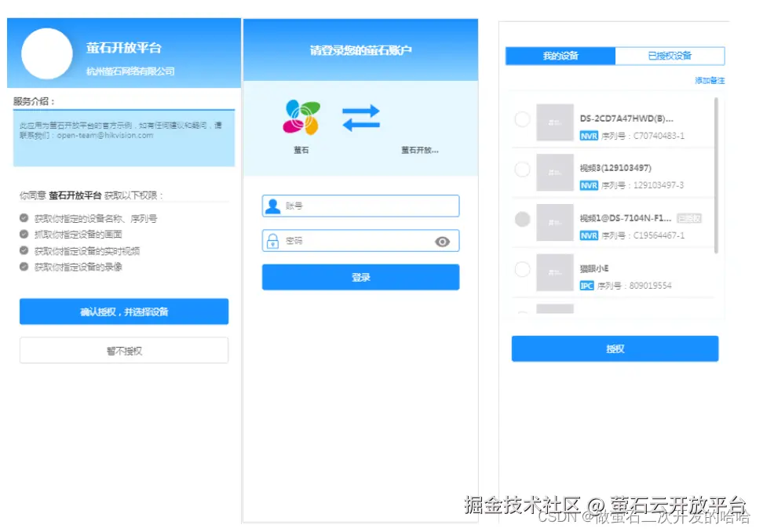The height and width of the screenshot is (532, 763).
Task: Click the 萤石开放... label beside the arrows
Action: (x=420, y=151)
